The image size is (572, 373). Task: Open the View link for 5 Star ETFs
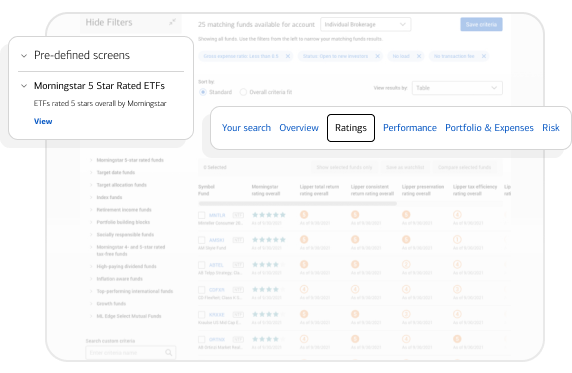pyautogui.click(x=43, y=121)
